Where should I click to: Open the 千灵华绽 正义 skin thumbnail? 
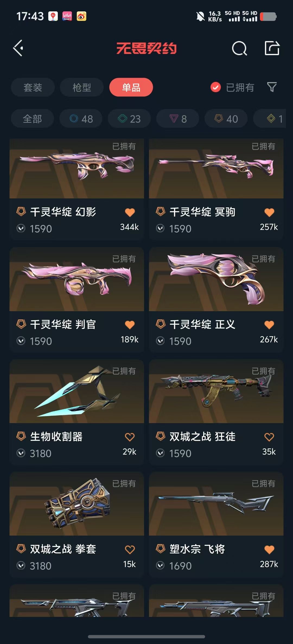click(216, 279)
